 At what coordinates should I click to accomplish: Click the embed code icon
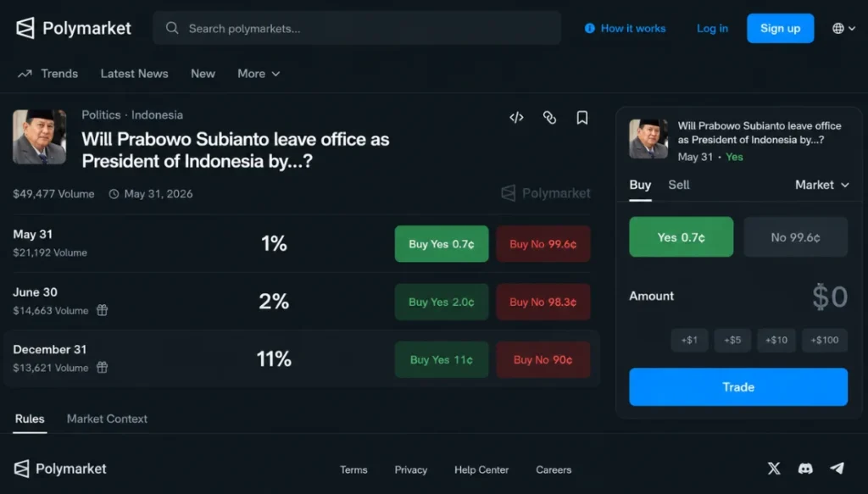516,117
